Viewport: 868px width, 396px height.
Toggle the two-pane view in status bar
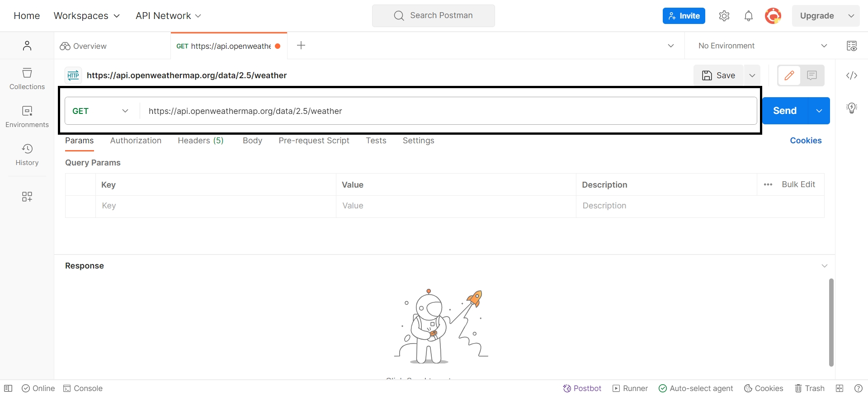click(840, 388)
